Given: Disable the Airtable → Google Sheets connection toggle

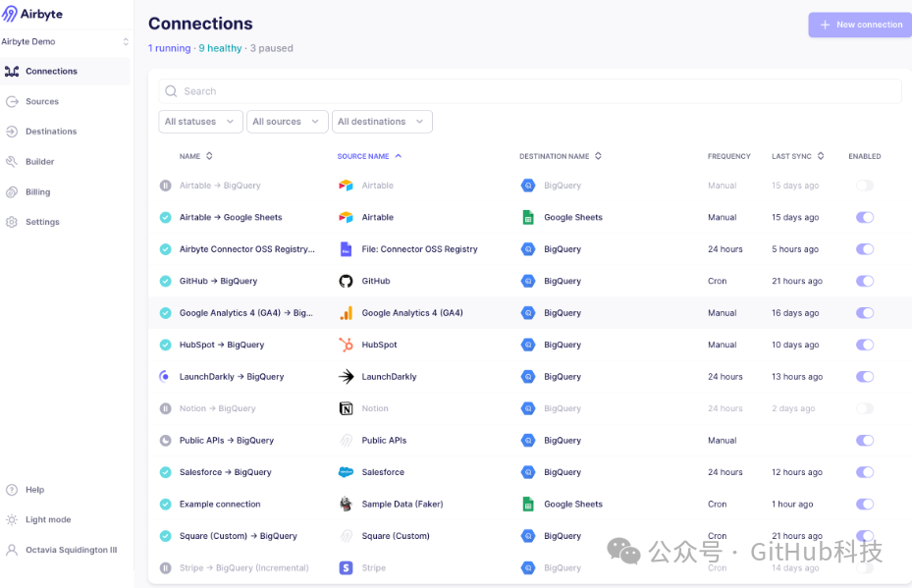Looking at the screenshot, I should [x=865, y=218].
